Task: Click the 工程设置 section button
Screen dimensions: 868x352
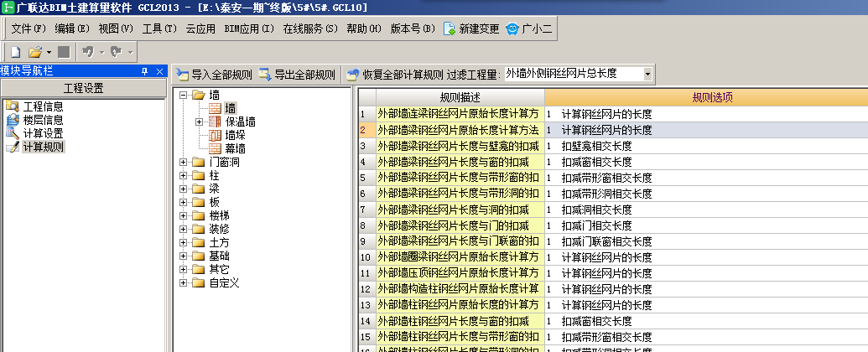Action: tap(83, 89)
